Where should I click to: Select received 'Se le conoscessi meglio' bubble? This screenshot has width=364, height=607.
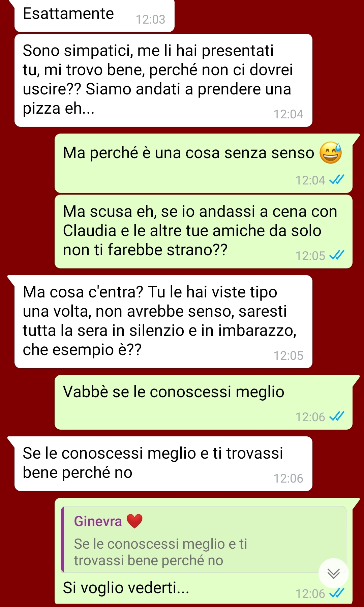(163, 464)
